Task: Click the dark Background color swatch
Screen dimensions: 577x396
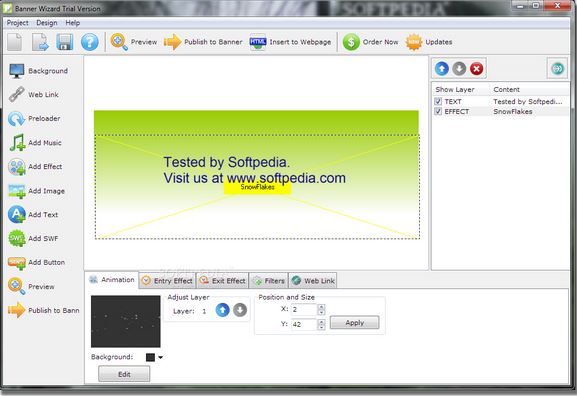Action: point(150,357)
